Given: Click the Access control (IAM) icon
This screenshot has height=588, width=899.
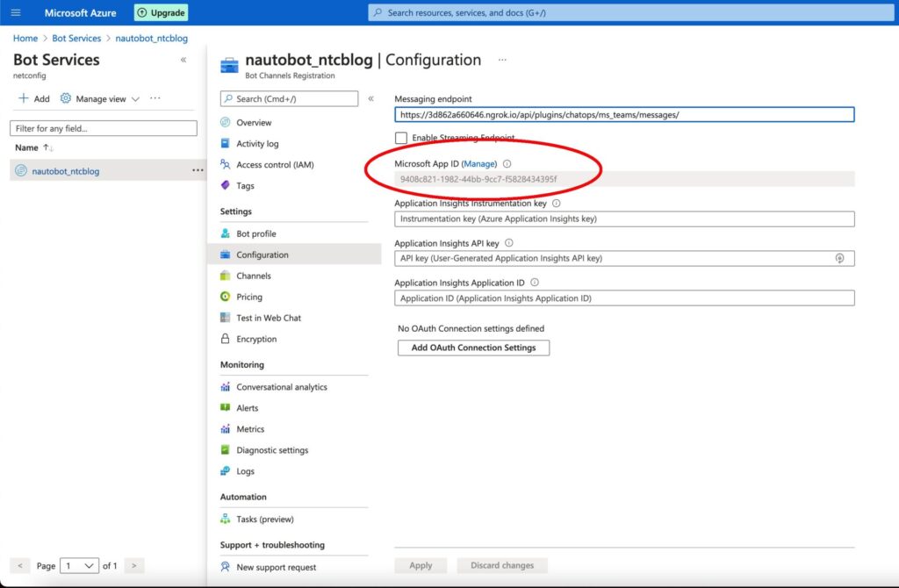Looking at the screenshot, I should click(226, 164).
